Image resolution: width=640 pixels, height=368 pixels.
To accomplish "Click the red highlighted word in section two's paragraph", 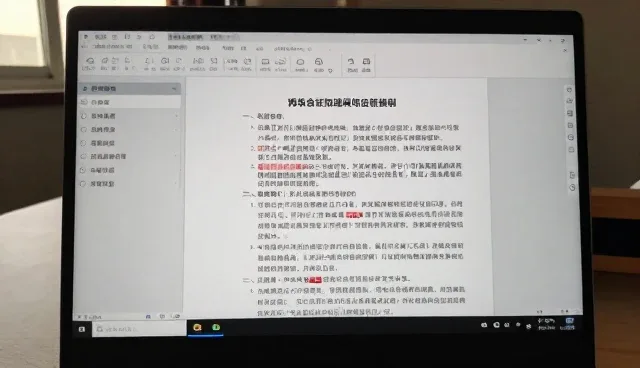I will click(x=354, y=215).
